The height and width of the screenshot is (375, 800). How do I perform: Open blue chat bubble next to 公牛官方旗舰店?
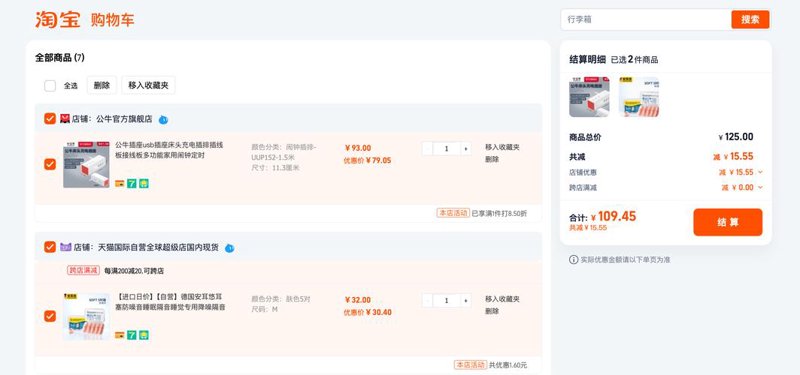pos(163,120)
